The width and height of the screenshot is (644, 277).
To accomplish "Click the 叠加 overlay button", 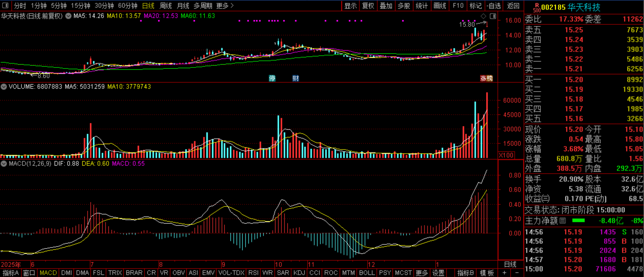I will pyautogui.click(x=386, y=6).
